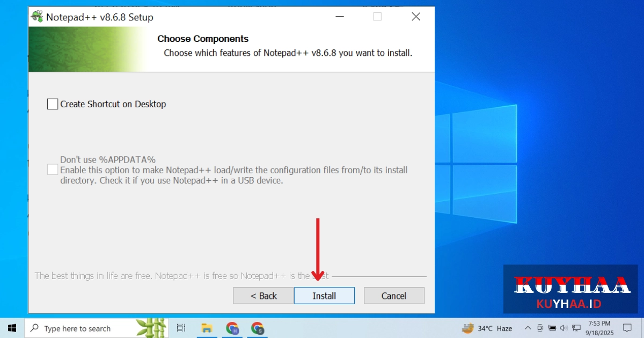Image resolution: width=644 pixels, height=338 pixels.
Task: Cancel the Notepad++ setup
Action: pyautogui.click(x=394, y=296)
